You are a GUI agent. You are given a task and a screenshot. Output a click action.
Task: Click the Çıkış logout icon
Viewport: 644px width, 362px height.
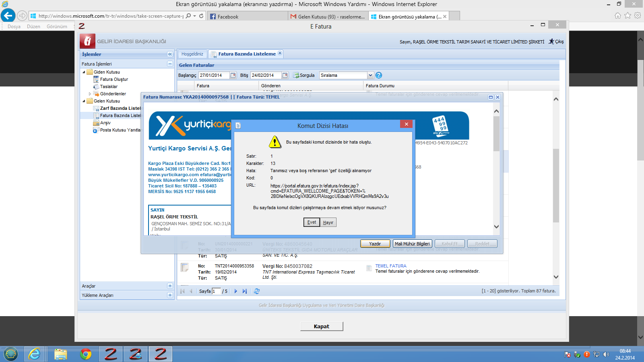pyautogui.click(x=552, y=41)
